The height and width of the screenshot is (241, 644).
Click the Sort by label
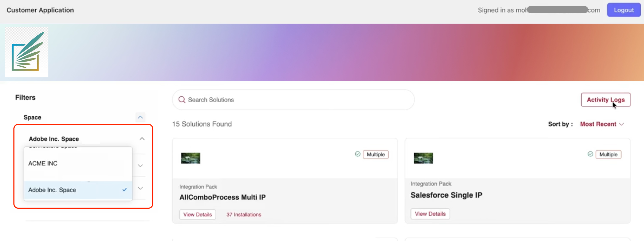coord(560,124)
